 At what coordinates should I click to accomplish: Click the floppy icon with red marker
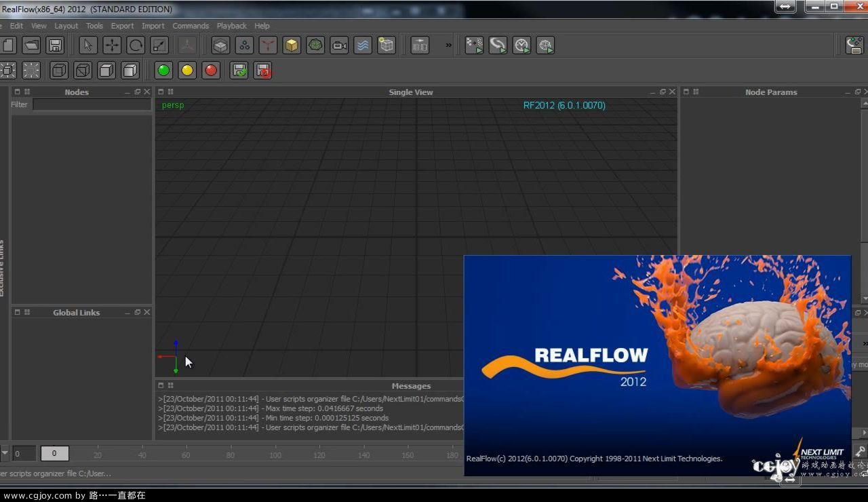(x=262, y=70)
